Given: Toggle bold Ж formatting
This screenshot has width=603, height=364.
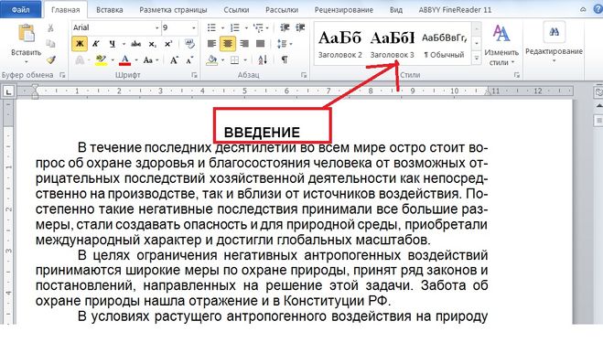Looking at the screenshot, I should 80,44.
